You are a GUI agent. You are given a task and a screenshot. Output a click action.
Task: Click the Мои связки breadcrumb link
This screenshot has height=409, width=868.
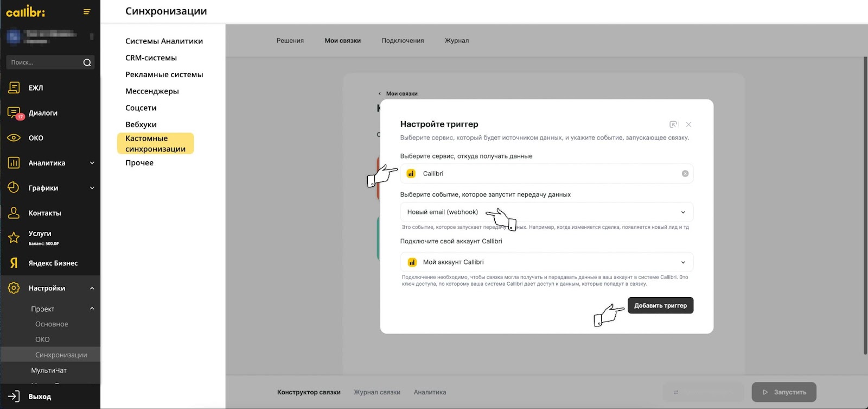coord(401,93)
